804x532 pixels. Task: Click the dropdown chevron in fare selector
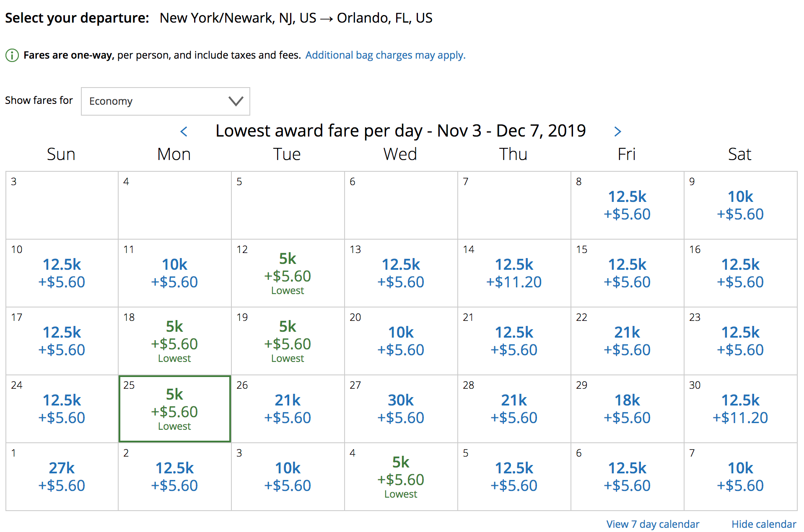pos(236,101)
